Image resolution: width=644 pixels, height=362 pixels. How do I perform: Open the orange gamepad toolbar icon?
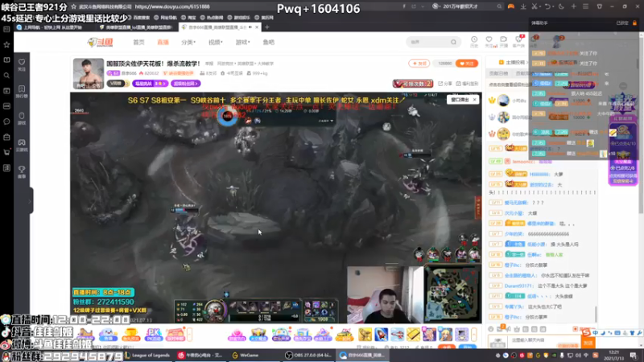click(511, 6)
